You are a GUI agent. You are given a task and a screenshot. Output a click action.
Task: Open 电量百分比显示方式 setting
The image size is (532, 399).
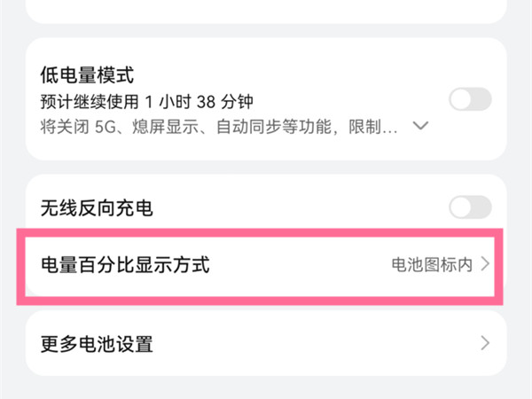[x=125, y=264]
